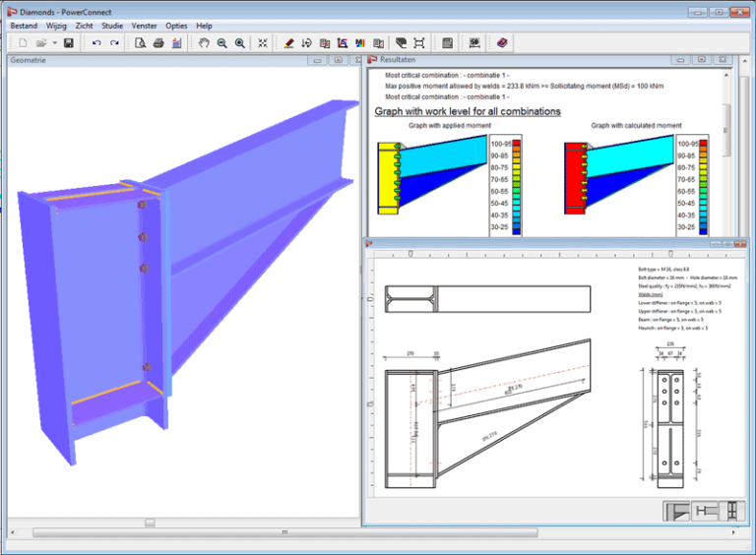The height and width of the screenshot is (555, 756).
Task: Click the horizontal scrollbar left arrow
Action: click(13, 532)
